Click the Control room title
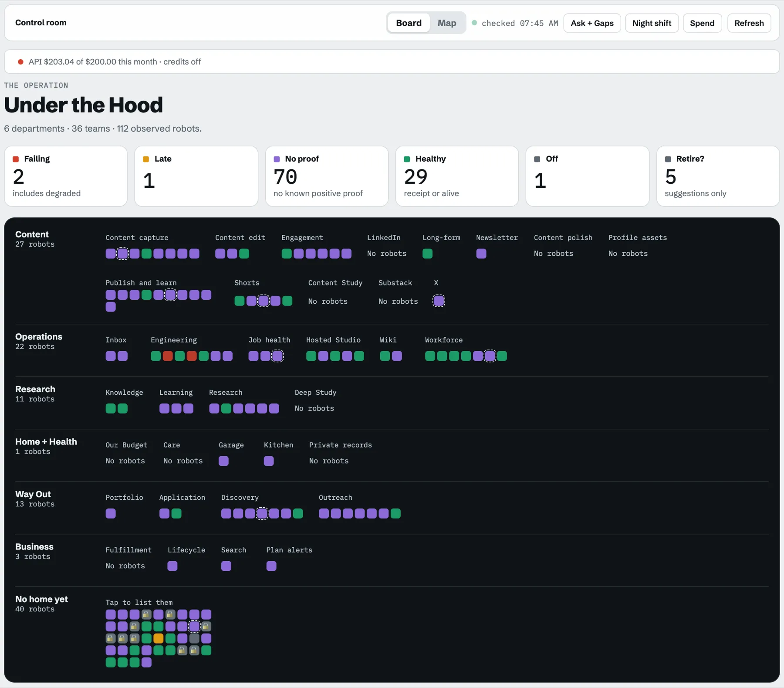The image size is (784, 688). pos(41,23)
